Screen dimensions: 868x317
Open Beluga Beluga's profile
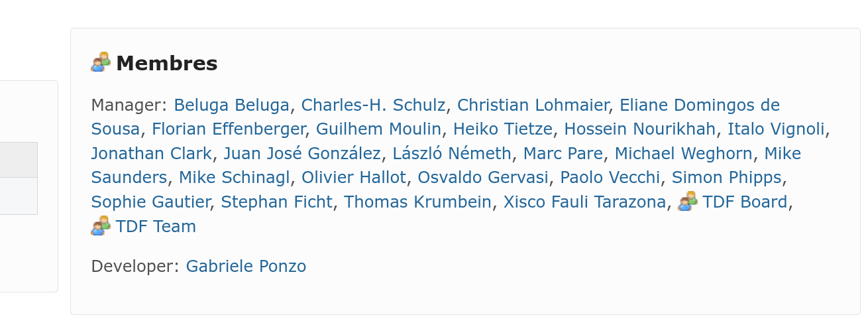pyautogui.click(x=231, y=105)
